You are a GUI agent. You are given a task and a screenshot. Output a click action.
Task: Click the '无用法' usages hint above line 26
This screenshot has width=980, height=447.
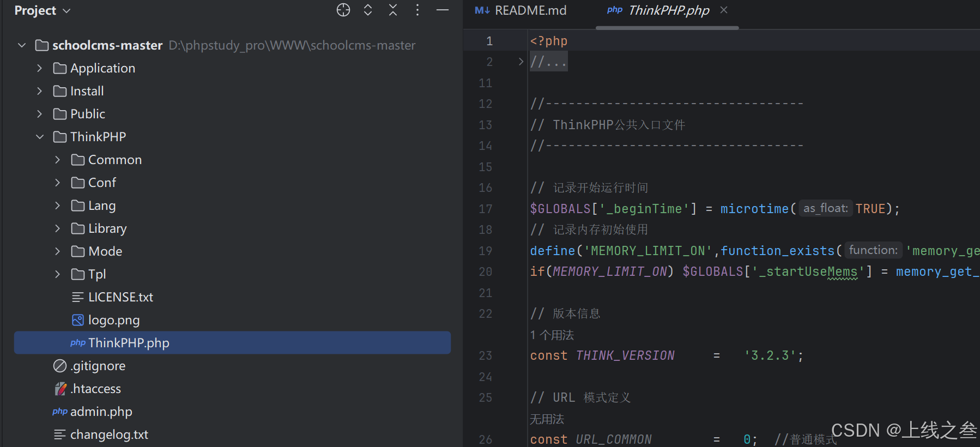tap(547, 419)
